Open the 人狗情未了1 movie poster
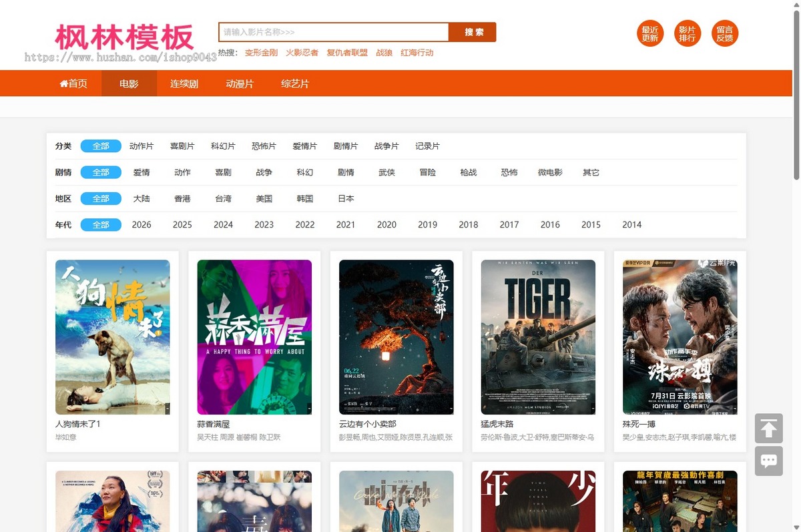Viewport: 801px width, 532px height. coord(112,337)
